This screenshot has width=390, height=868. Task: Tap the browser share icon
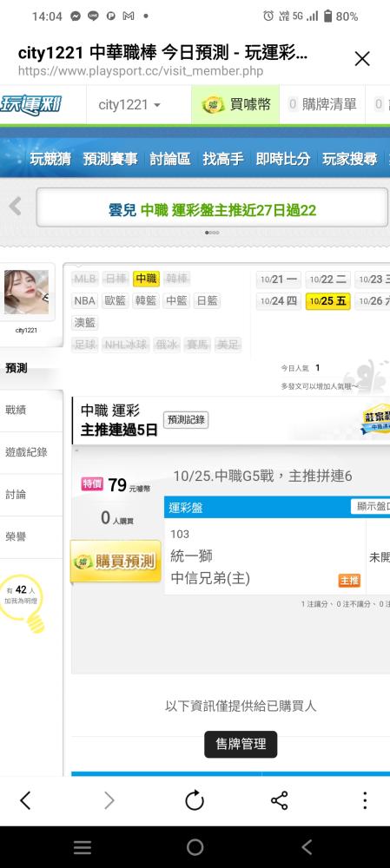click(279, 800)
